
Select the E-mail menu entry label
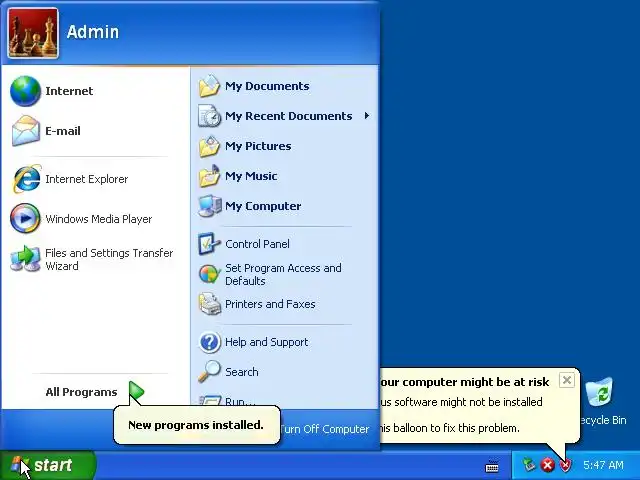[x=63, y=131]
